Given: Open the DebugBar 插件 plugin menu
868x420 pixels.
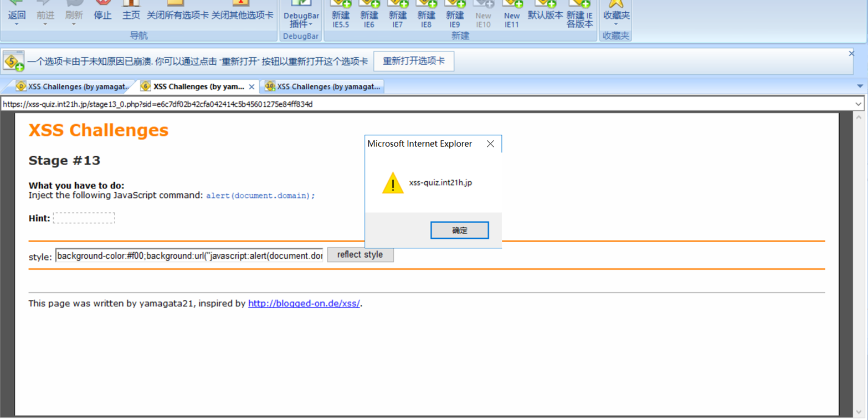Looking at the screenshot, I should click(x=301, y=14).
